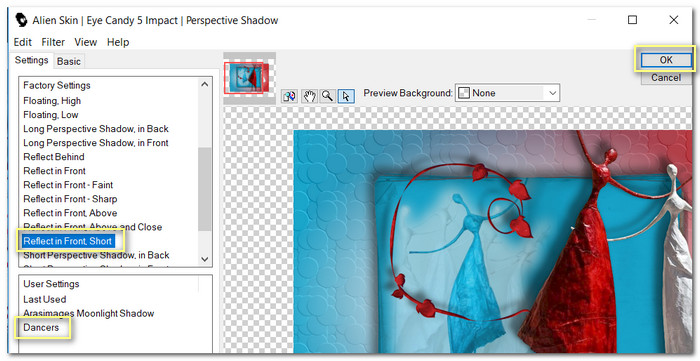This screenshot has width=700, height=361.
Task: Switch to the Basic tab
Action: (69, 62)
